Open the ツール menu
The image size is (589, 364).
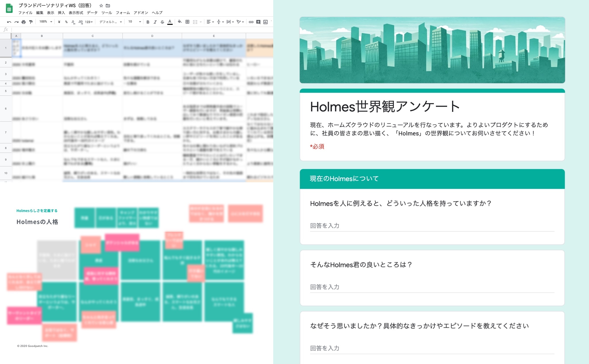pos(106,13)
